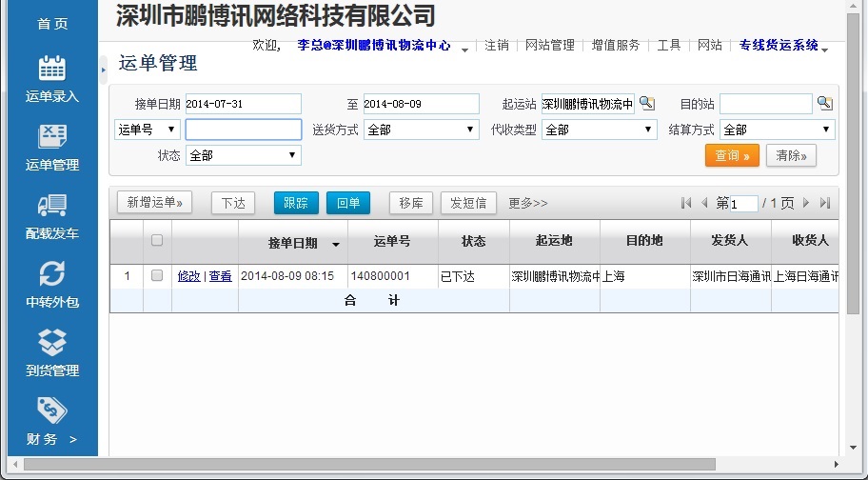This screenshot has width=868, height=480.
Task: Click the empty 目的站 input field
Action: click(766, 104)
